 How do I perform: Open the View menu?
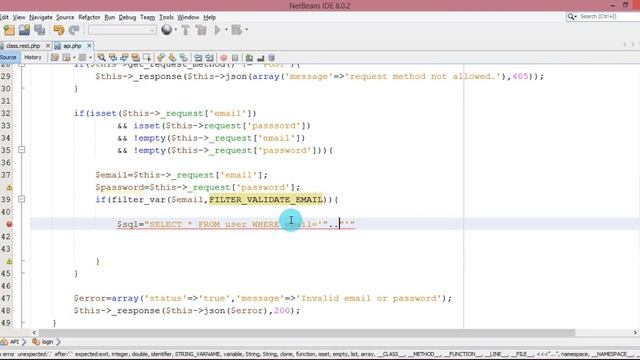pyautogui.click(x=19, y=17)
